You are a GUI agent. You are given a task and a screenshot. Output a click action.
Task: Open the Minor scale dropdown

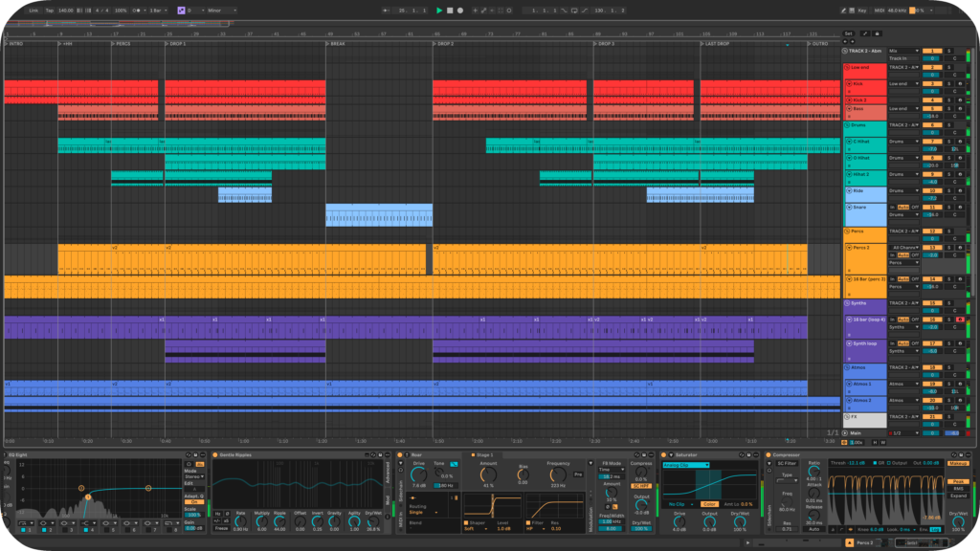(x=221, y=10)
